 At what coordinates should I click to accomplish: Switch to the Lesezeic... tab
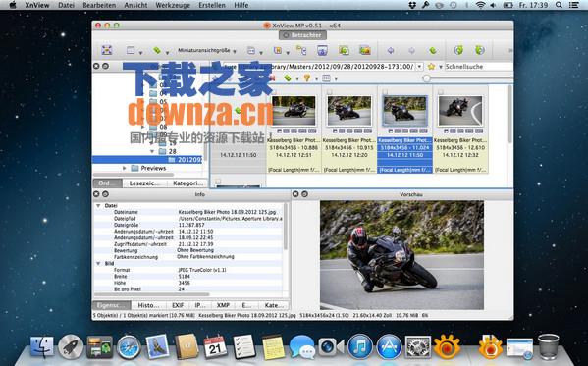pyautogui.click(x=144, y=183)
